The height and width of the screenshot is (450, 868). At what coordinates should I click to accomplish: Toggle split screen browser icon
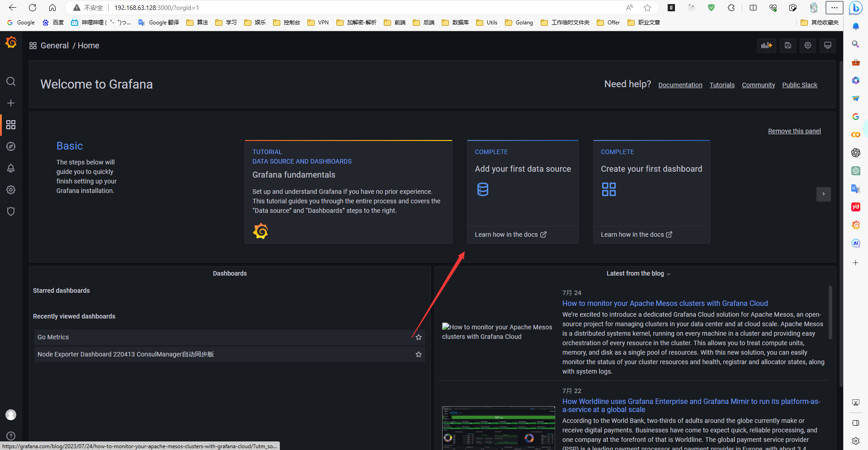pos(753,8)
